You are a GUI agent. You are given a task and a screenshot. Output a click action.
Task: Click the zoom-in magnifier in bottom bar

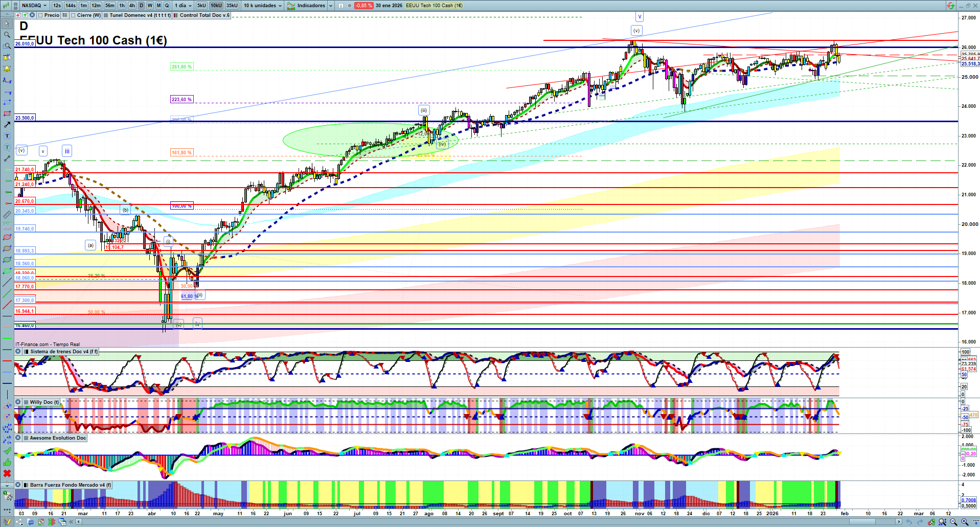tap(965, 522)
